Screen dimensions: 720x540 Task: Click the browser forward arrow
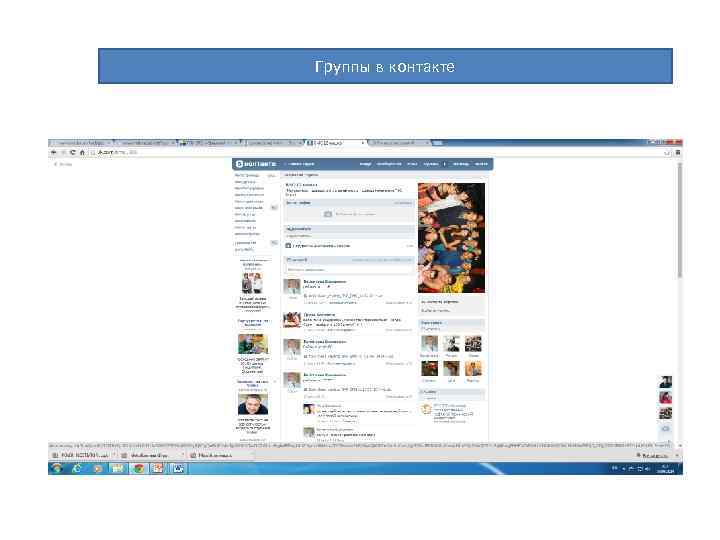point(63,152)
